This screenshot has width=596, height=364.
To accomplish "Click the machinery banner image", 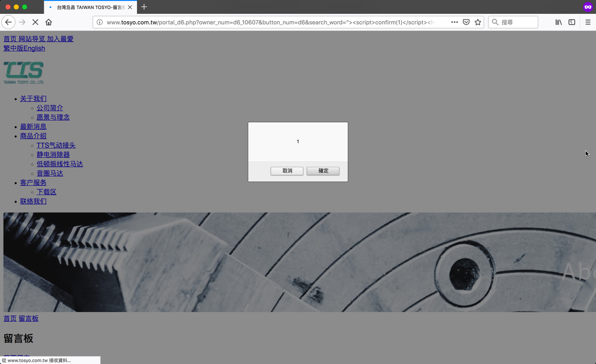I will pyautogui.click(x=300, y=262).
